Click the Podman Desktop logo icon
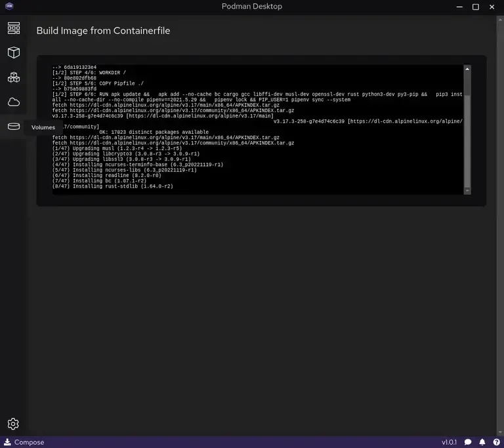This screenshot has width=504, height=448. 9,6
